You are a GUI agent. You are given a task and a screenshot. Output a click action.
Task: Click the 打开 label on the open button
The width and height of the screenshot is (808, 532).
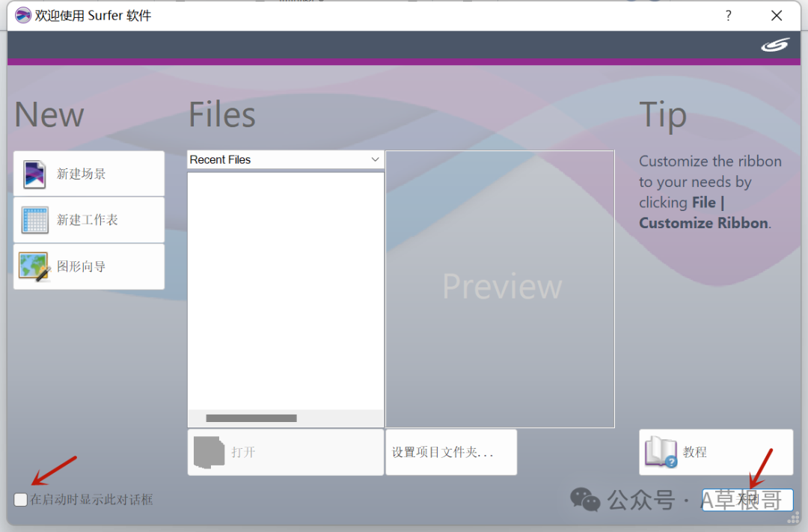tap(243, 453)
